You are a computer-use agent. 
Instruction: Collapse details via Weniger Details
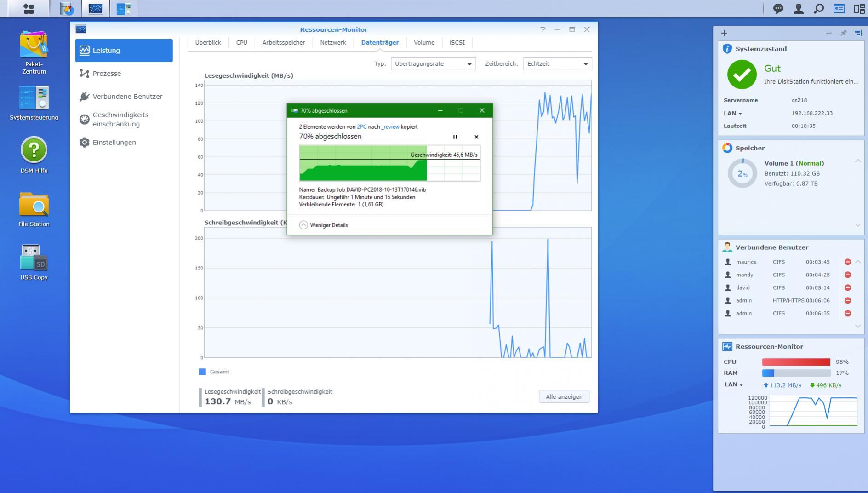click(x=324, y=225)
